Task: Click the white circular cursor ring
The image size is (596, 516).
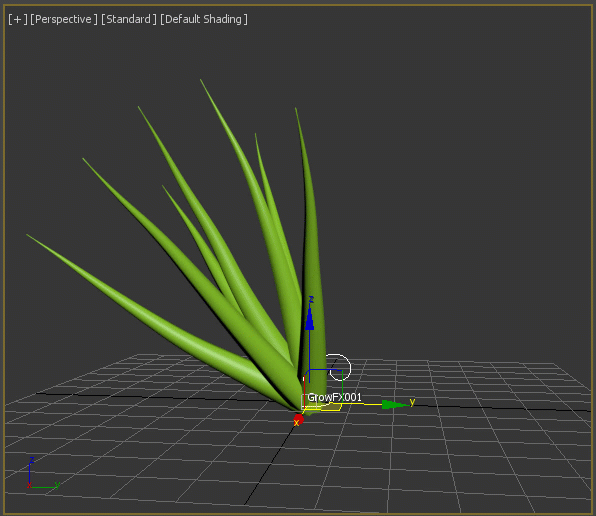Action: pyautogui.click(x=339, y=367)
